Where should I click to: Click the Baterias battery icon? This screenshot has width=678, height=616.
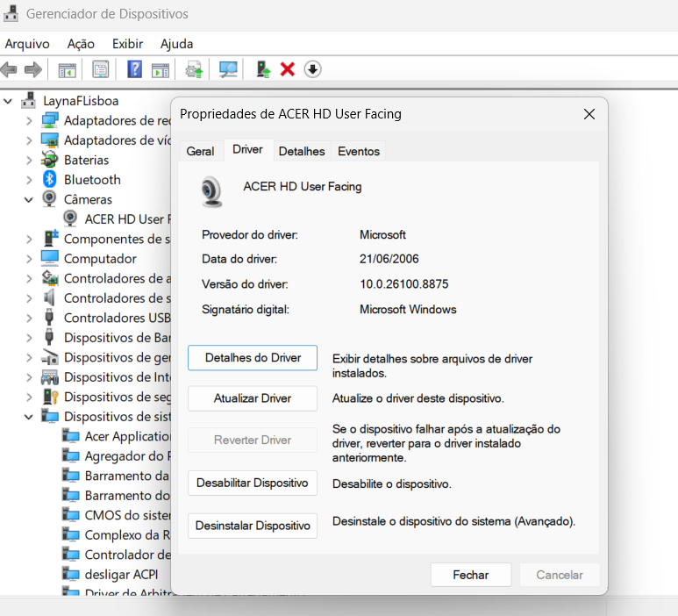click(x=49, y=160)
